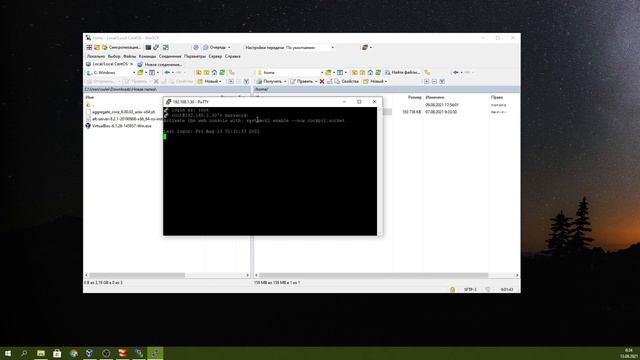Open the Выбор menu
The image size is (640, 360).
[114, 56]
